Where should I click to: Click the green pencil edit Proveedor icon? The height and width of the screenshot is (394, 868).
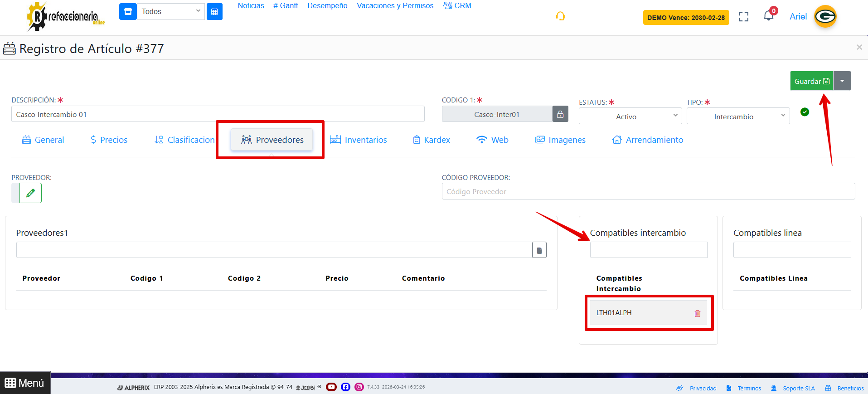point(30,193)
